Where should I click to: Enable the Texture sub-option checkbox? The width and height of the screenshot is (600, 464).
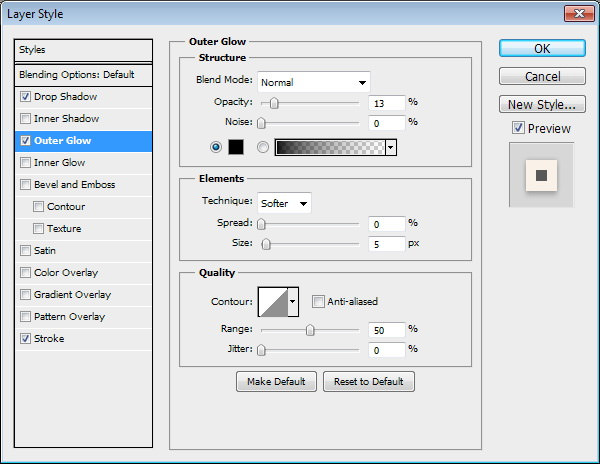pos(38,228)
